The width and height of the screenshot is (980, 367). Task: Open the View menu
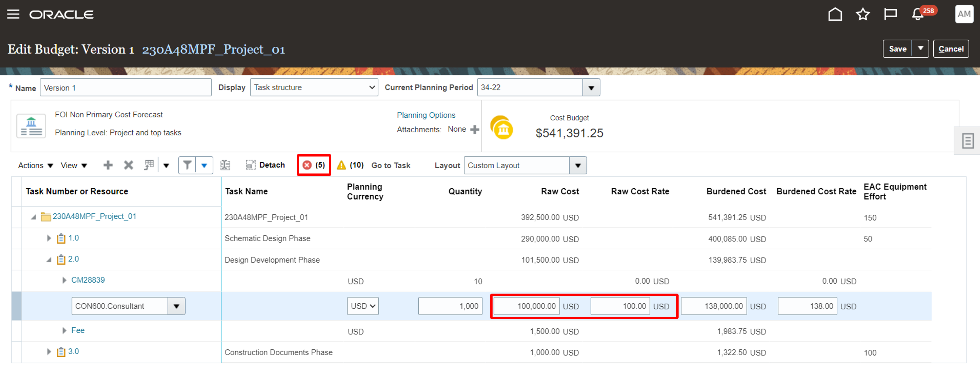click(x=74, y=166)
